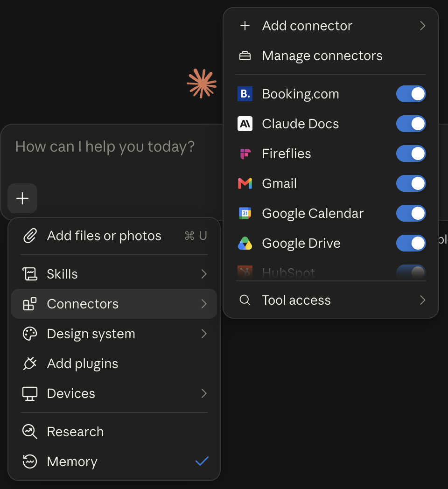The image size is (448, 489).
Task: Turn off the Fireflies connector toggle
Action: 411,154
